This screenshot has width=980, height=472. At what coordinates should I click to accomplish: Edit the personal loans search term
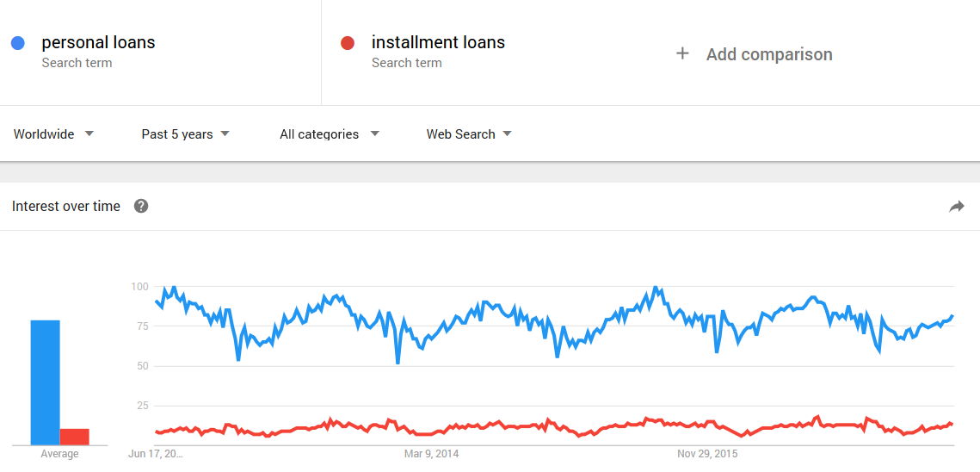[98, 42]
